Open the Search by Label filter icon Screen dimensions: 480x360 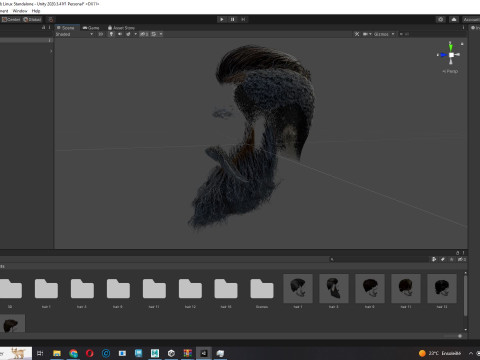(x=443, y=259)
